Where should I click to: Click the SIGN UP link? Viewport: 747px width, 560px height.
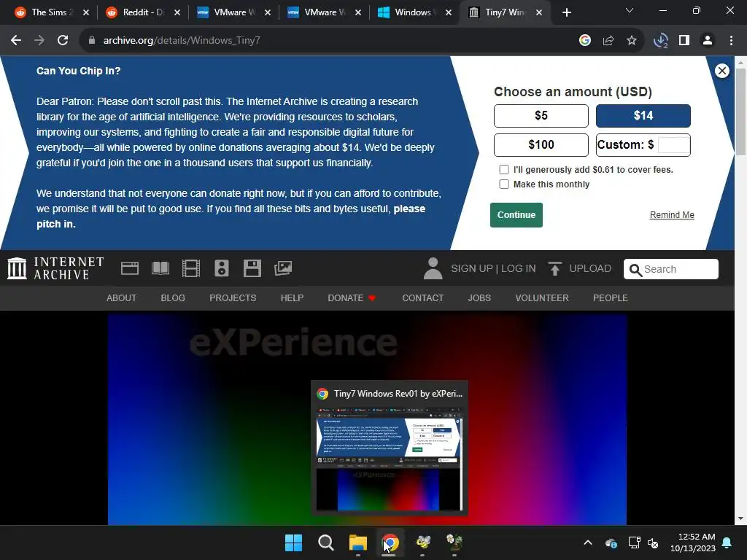pyautogui.click(x=472, y=268)
